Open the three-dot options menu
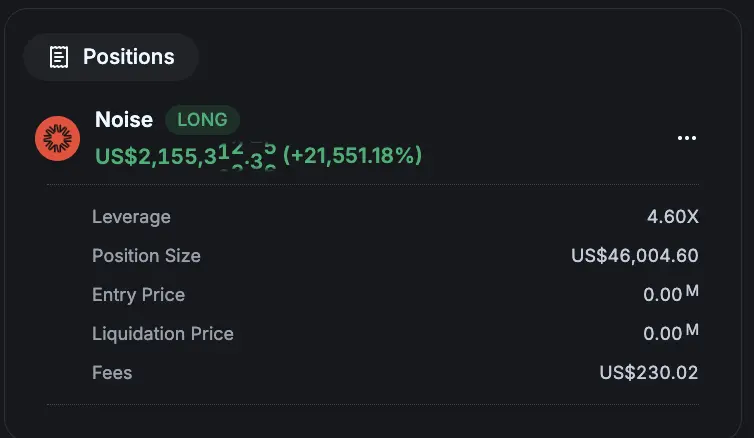 [687, 138]
